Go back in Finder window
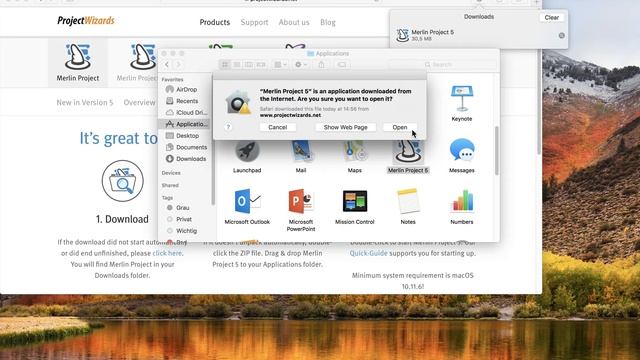640x360 pixels. (167, 64)
